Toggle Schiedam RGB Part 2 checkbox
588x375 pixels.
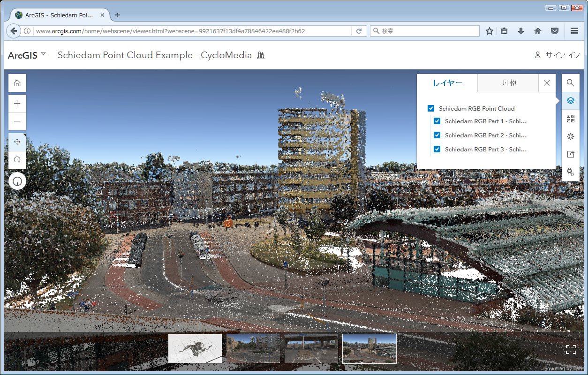437,135
